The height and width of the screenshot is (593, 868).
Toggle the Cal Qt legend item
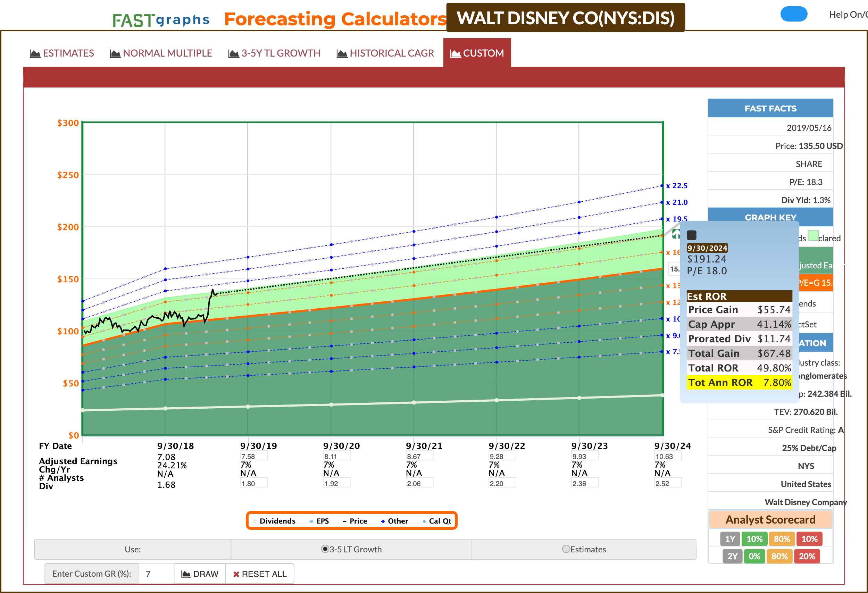(437, 520)
